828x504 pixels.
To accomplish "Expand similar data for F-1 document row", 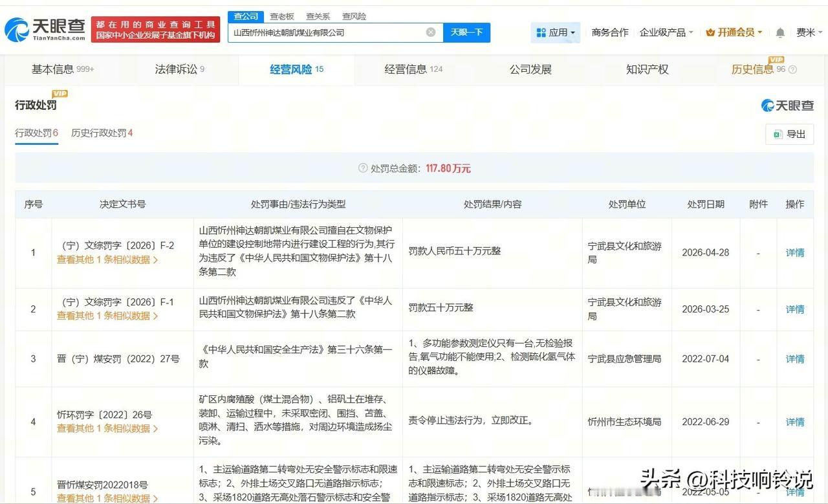I will pyautogui.click(x=107, y=316).
